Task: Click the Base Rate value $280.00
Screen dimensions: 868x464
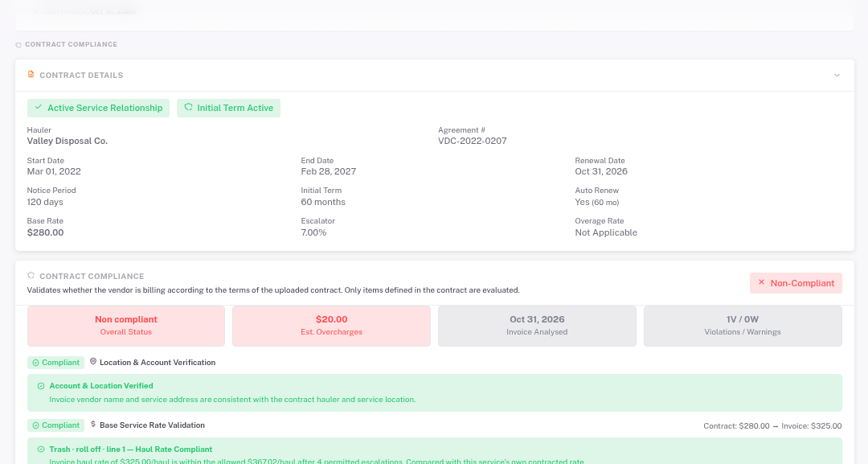Action: (x=45, y=232)
